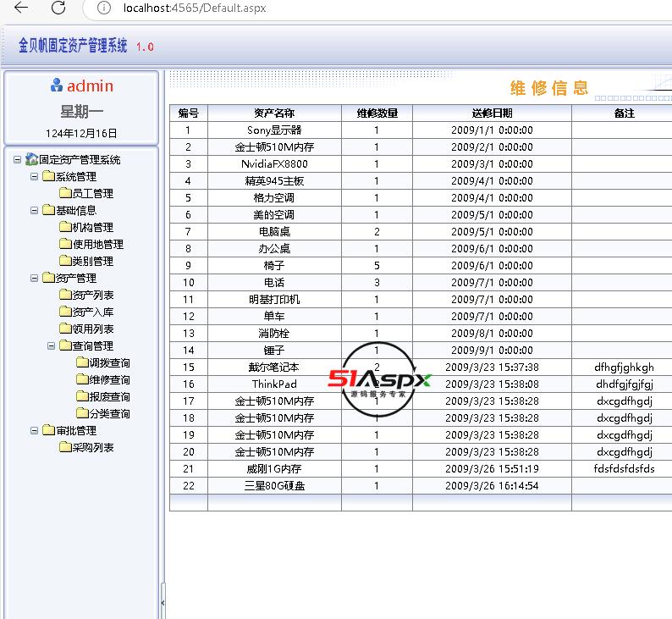Click the folder icon beside 员工管理
672x619 pixels.
pos(65,193)
